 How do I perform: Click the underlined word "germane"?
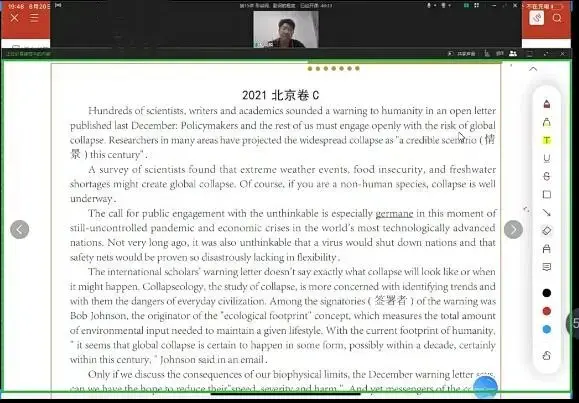(394, 214)
